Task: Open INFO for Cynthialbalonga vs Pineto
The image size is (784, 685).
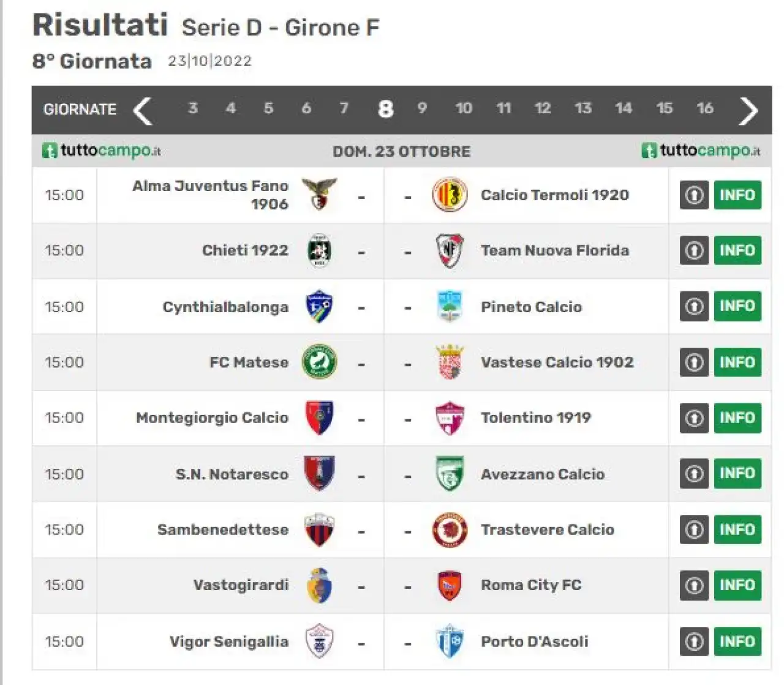Action: tap(737, 306)
